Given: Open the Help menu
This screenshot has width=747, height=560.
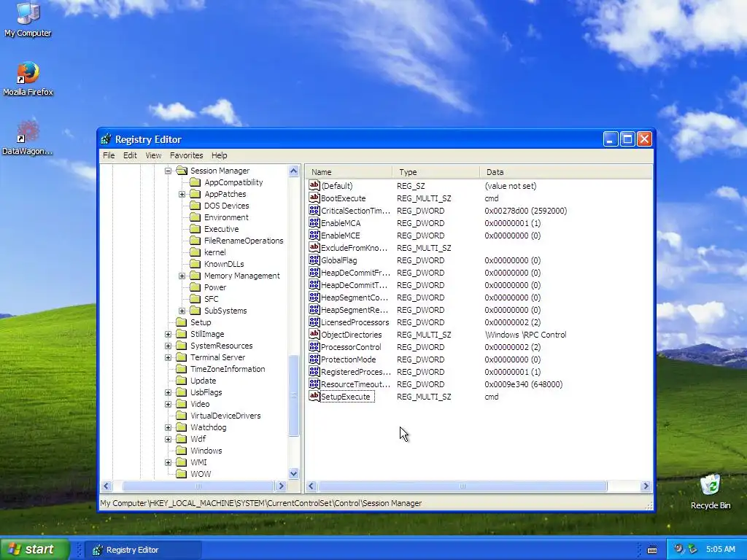Looking at the screenshot, I should click(x=219, y=155).
